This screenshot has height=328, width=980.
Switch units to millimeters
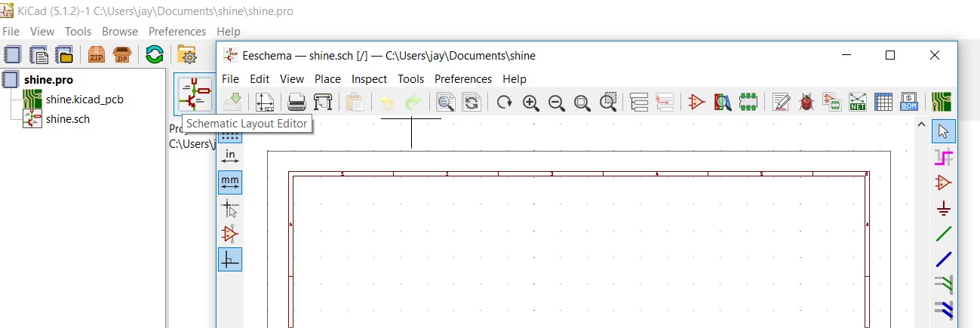pos(230,182)
